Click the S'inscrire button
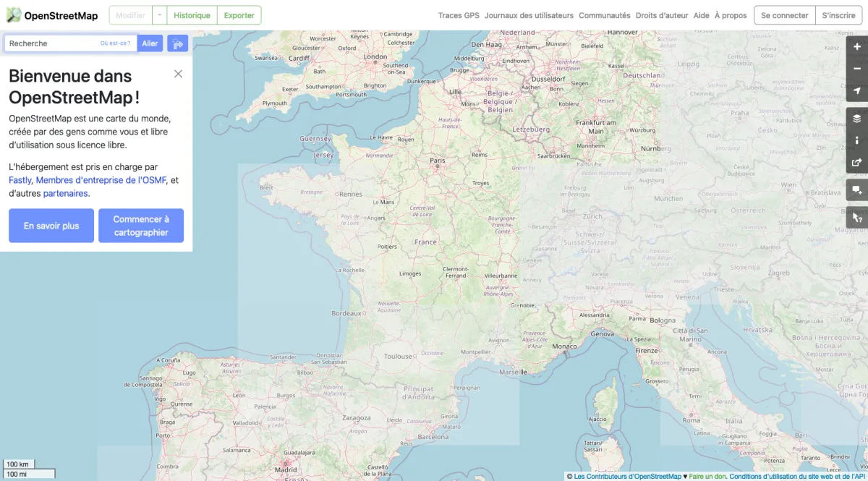Viewport: 868px width, 481px height. pyautogui.click(x=838, y=15)
